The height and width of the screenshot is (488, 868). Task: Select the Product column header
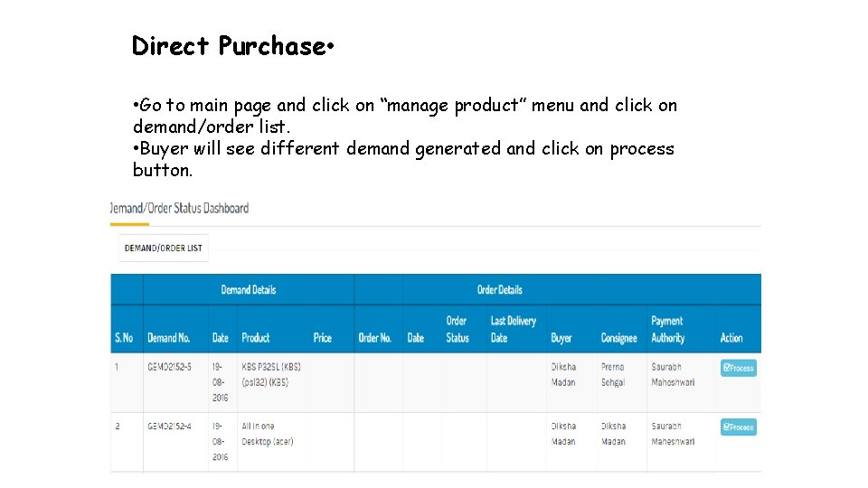click(255, 338)
